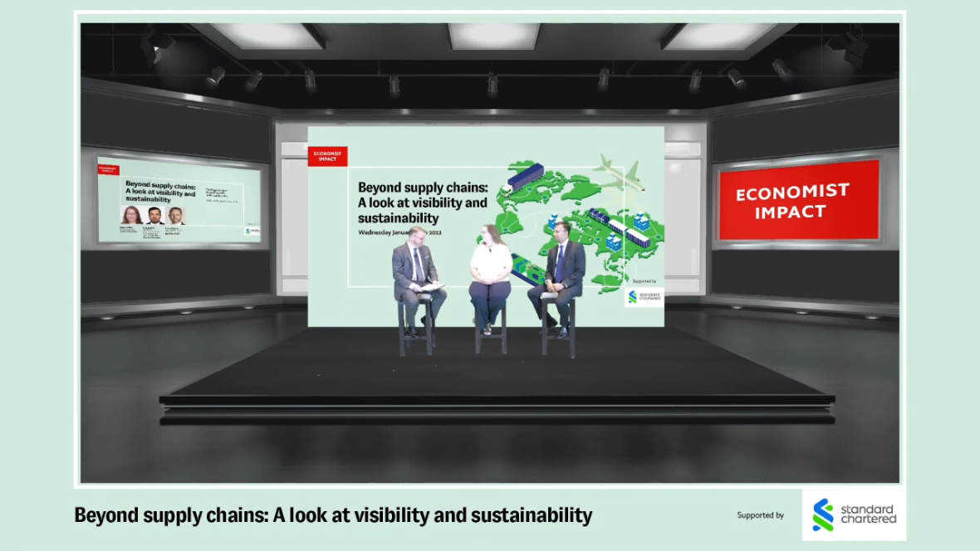Click the woman in white top on center stool
The width and height of the screenshot is (980, 551).
coord(489,278)
